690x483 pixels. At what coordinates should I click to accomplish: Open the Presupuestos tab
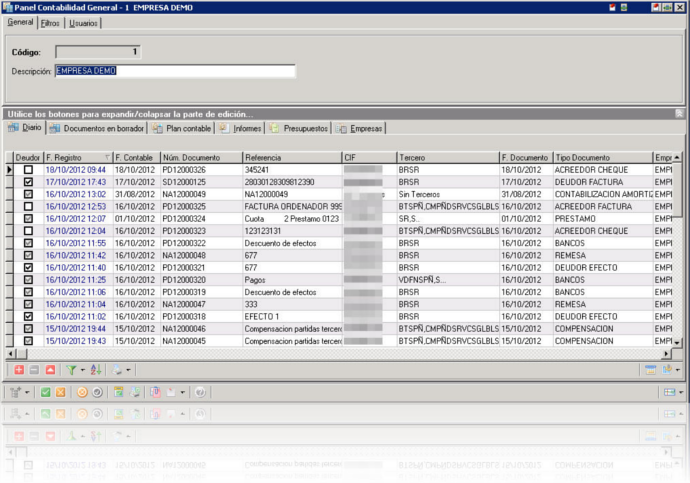[x=299, y=128]
